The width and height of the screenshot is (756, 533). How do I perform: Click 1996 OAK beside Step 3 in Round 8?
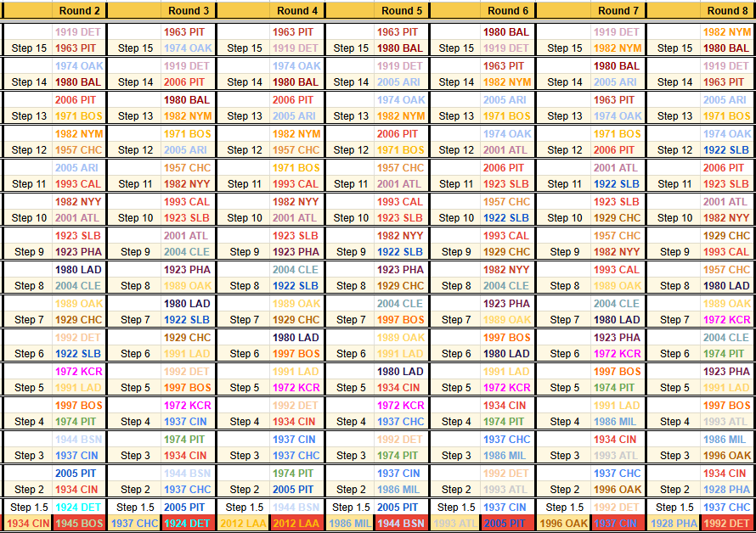(726, 456)
